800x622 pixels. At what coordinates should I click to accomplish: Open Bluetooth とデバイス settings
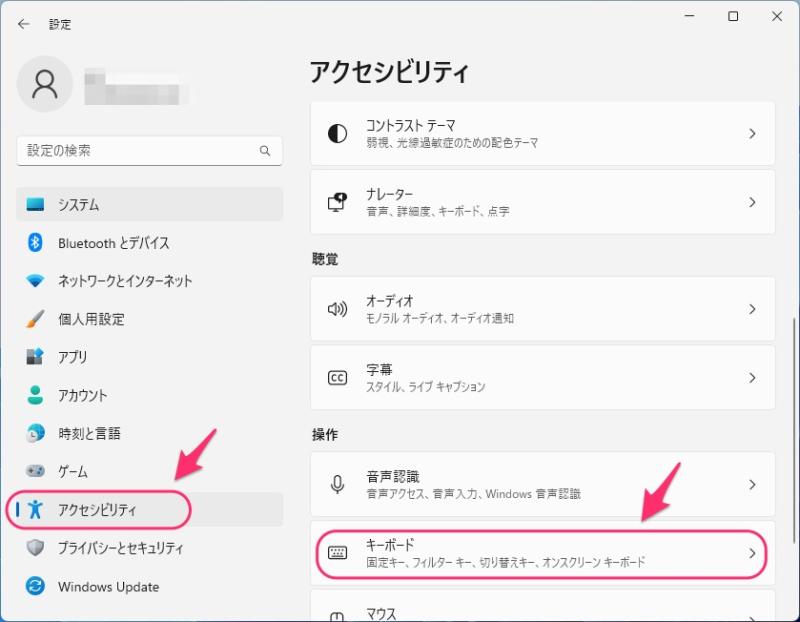tap(149, 242)
